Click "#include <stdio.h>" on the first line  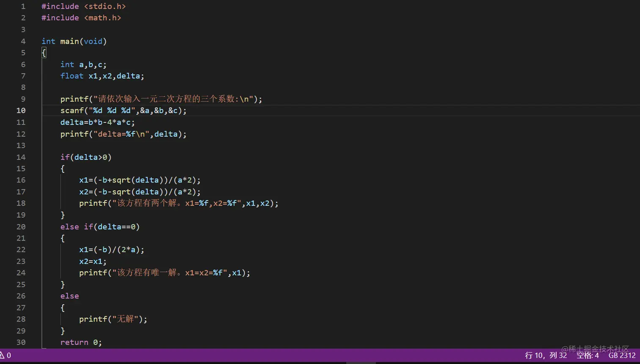click(x=83, y=6)
